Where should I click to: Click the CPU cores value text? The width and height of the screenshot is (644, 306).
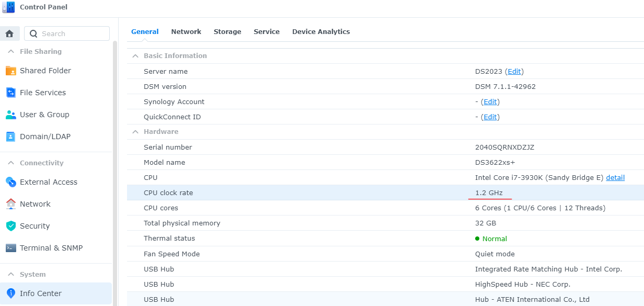coord(540,208)
